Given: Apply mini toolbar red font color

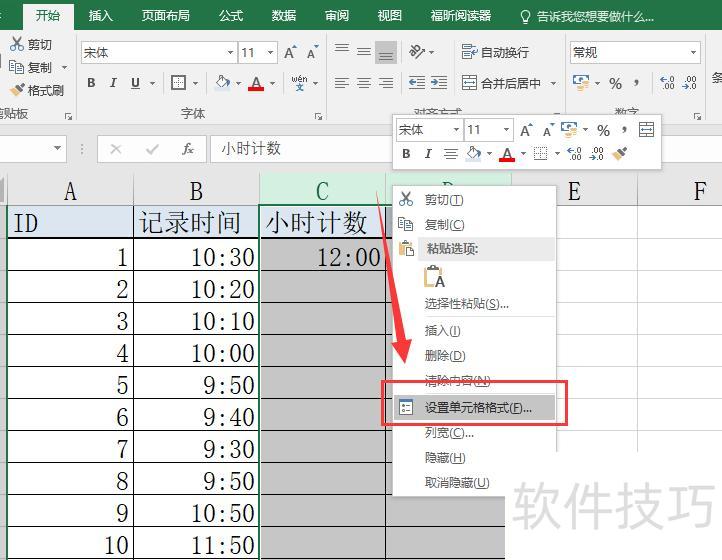Looking at the screenshot, I should click(x=507, y=154).
